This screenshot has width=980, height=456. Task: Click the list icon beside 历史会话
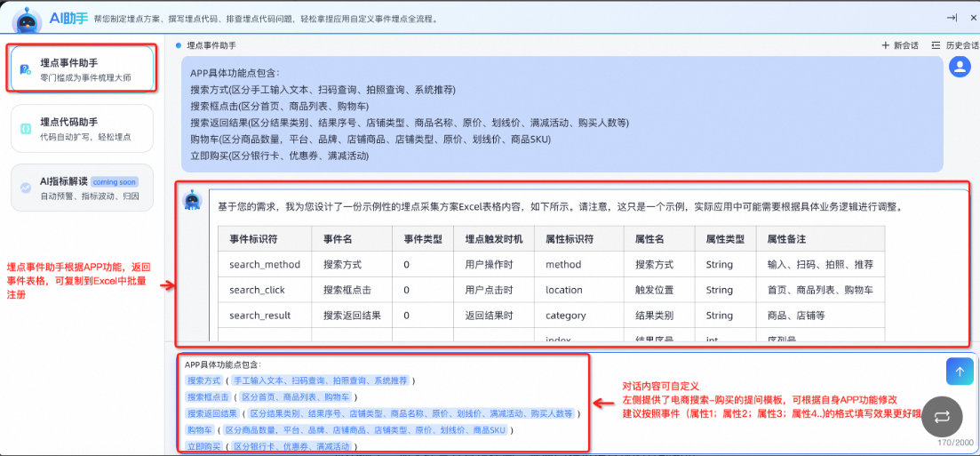[936, 45]
